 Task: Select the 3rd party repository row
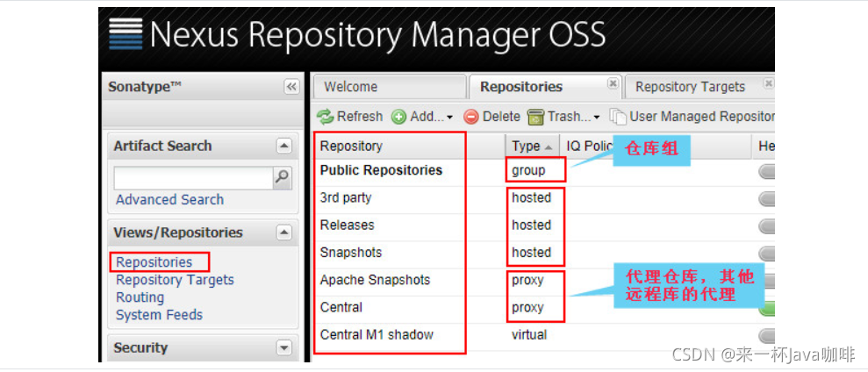544,198
